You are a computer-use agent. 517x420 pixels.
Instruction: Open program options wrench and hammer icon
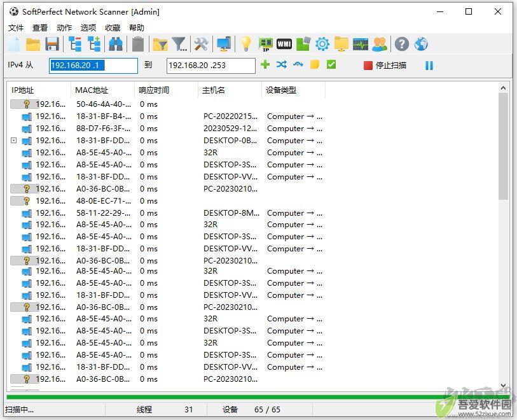coord(201,44)
